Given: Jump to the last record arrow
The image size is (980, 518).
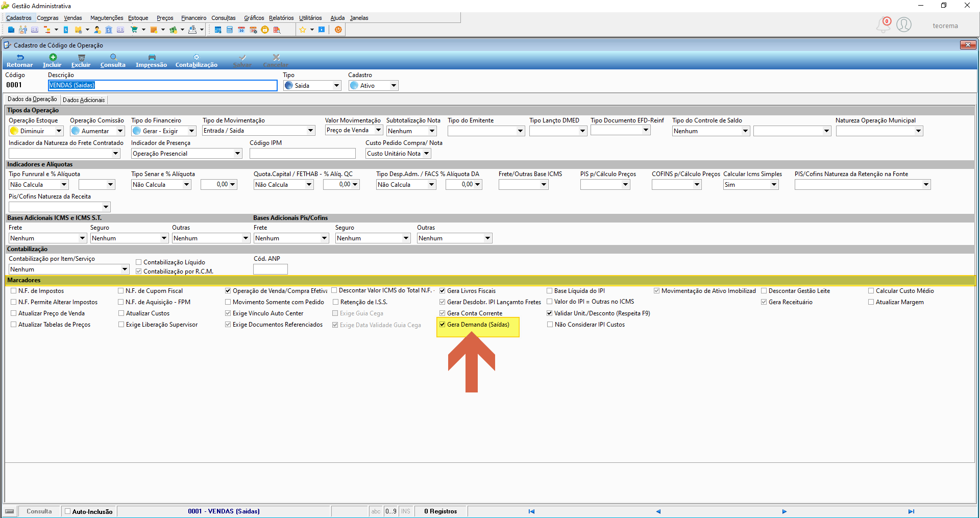Looking at the screenshot, I should point(911,511).
